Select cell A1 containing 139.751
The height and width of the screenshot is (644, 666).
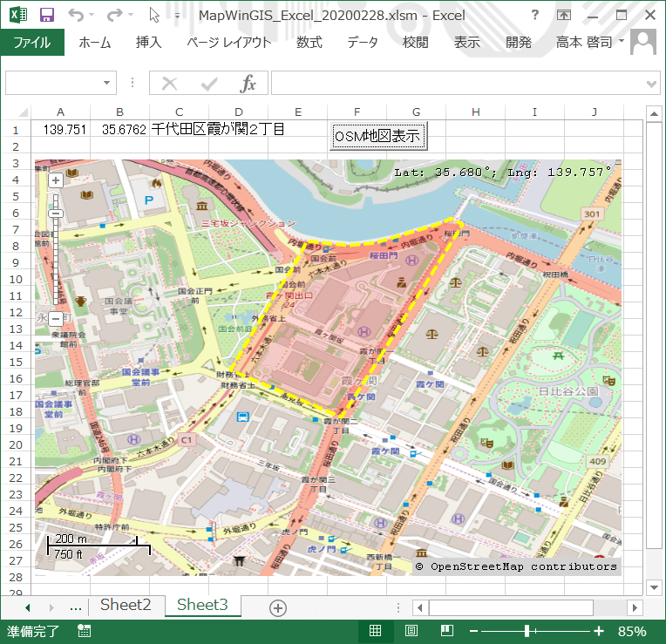point(61,129)
